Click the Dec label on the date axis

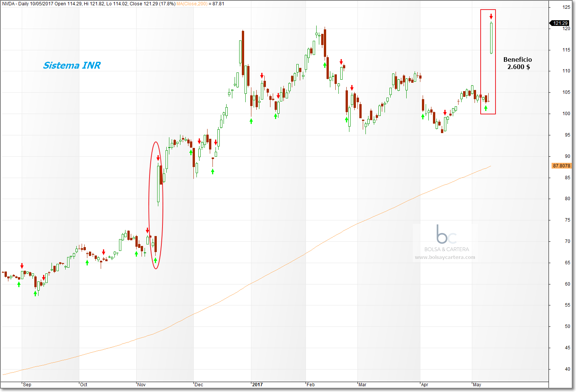[199, 385]
